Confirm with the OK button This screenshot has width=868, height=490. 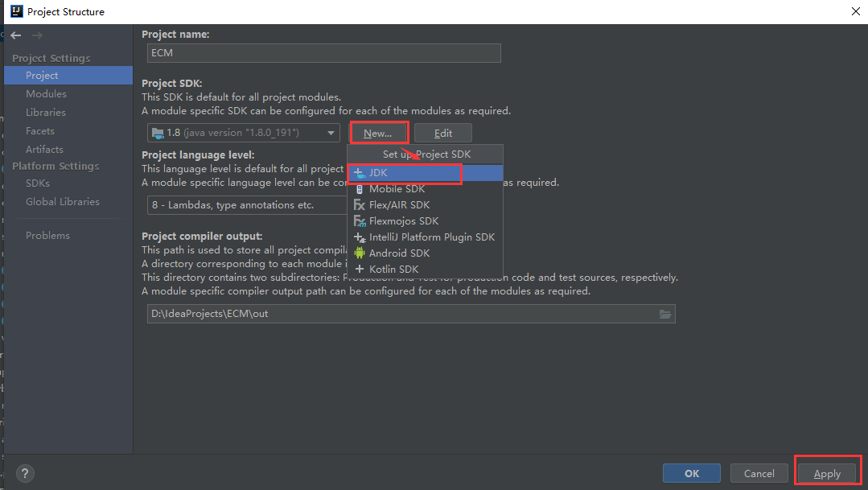pyautogui.click(x=691, y=473)
